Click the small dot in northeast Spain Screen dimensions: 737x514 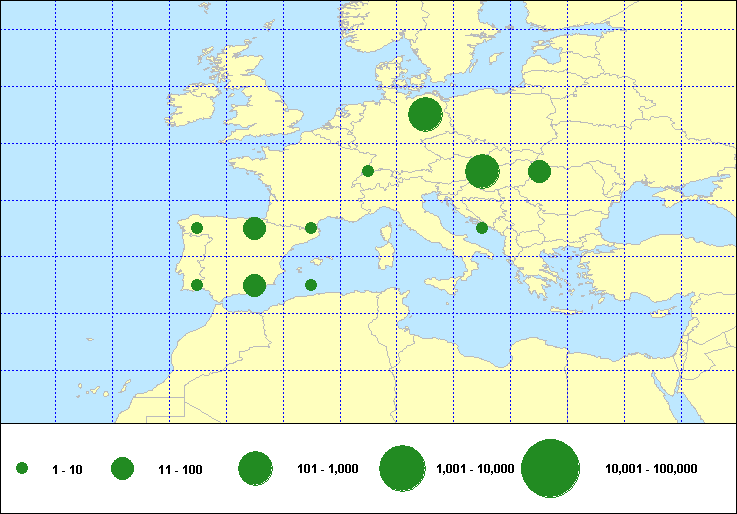(311, 228)
